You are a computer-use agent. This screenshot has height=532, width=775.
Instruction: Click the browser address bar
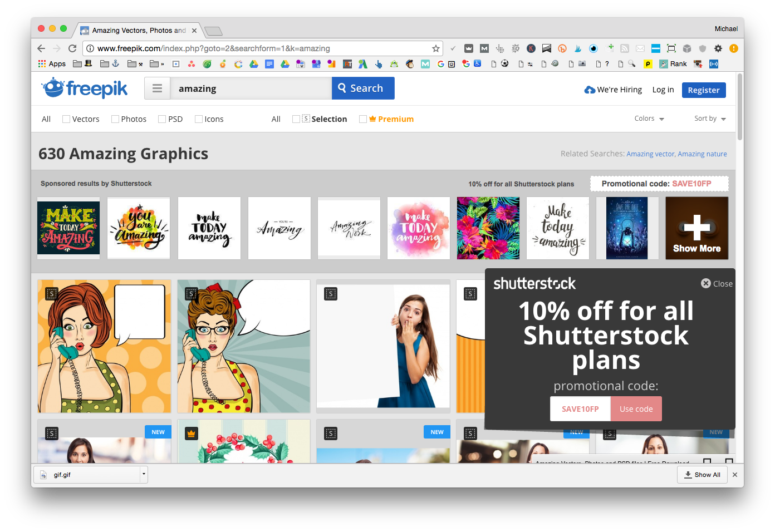click(262, 48)
